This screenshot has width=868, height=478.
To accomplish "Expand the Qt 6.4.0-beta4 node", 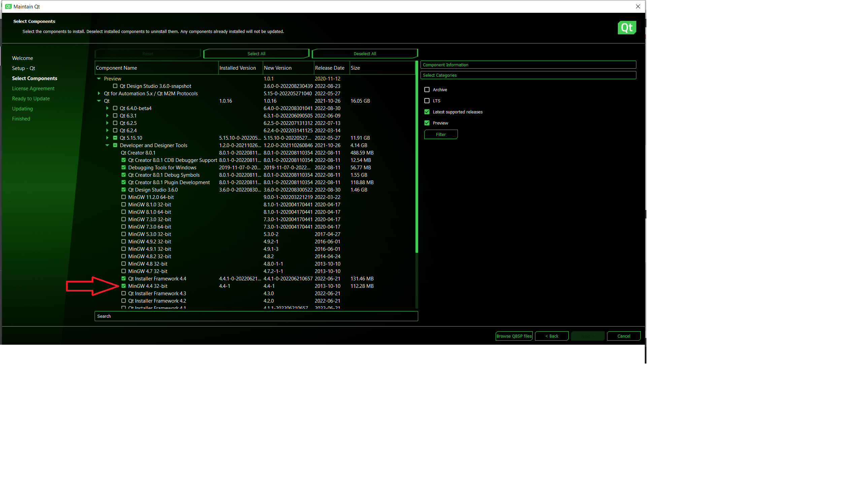I will 107,108.
